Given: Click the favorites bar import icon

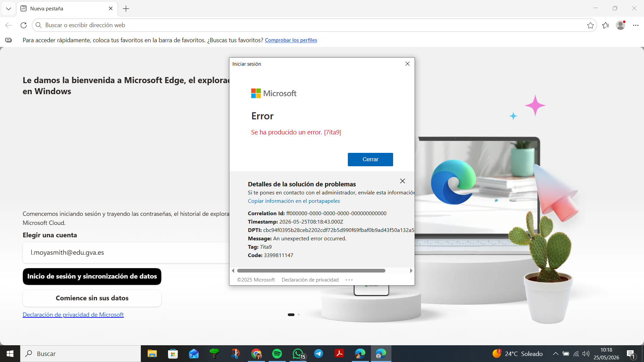Looking at the screenshot, I should pos(9,40).
